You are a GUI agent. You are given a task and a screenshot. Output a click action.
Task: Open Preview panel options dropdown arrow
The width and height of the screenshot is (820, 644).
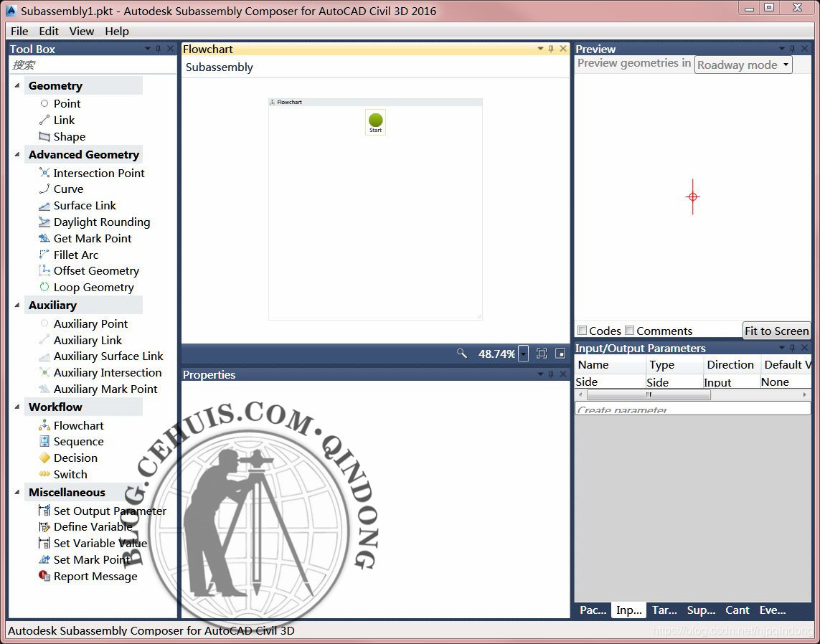point(782,49)
